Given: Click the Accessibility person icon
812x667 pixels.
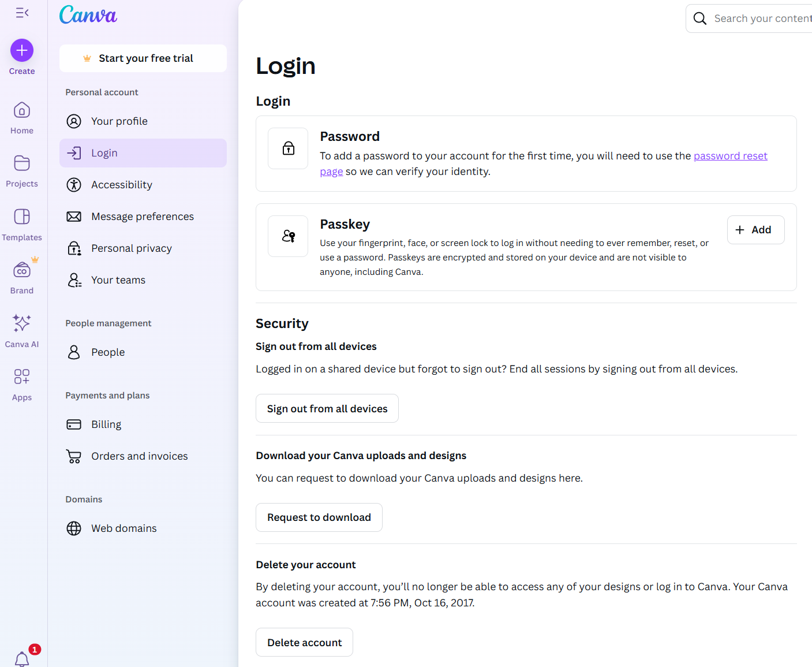Looking at the screenshot, I should pyautogui.click(x=74, y=185).
